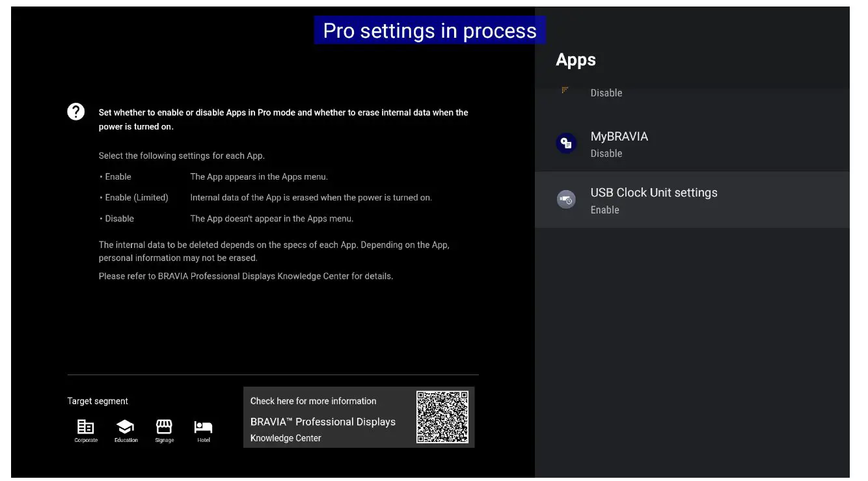Click 'BRAVIA™ Professional Displays' text in info box
868x481 pixels.
pyautogui.click(x=323, y=422)
